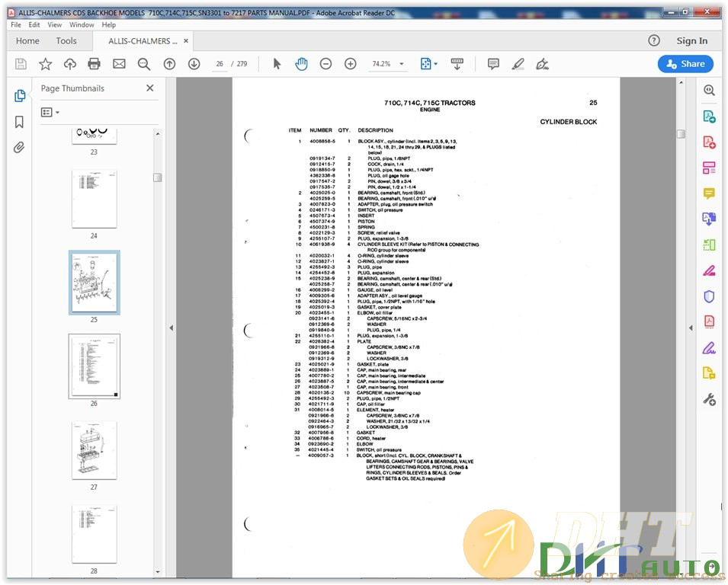This screenshot has height=585, width=728.
Task: Click the upload to cloud icon
Action: coord(70,64)
